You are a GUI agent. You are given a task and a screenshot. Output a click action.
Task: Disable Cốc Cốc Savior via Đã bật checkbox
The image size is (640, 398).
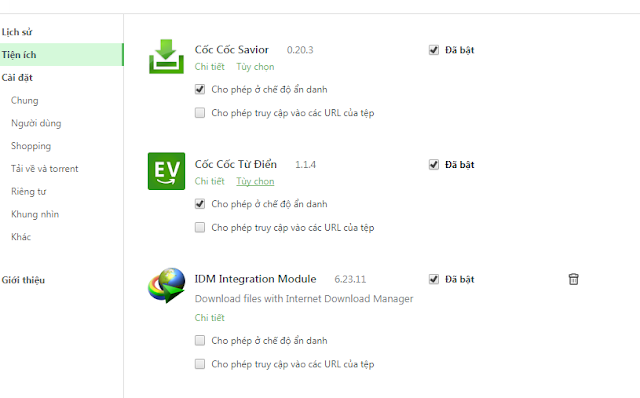pos(433,50)
